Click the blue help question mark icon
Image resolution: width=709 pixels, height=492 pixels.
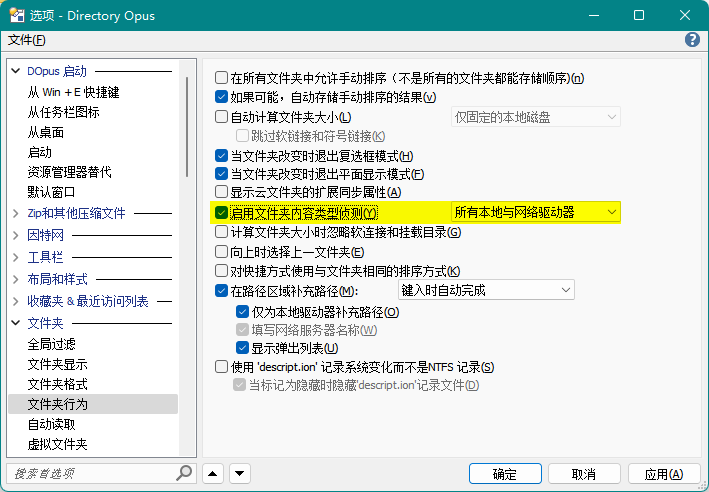692,40
